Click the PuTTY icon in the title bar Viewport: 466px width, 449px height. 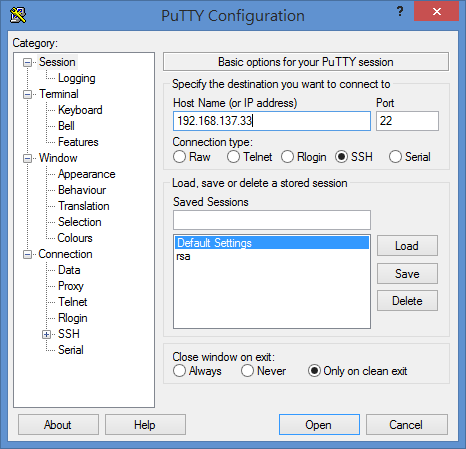pyautogui.click(x=18, y=15)
